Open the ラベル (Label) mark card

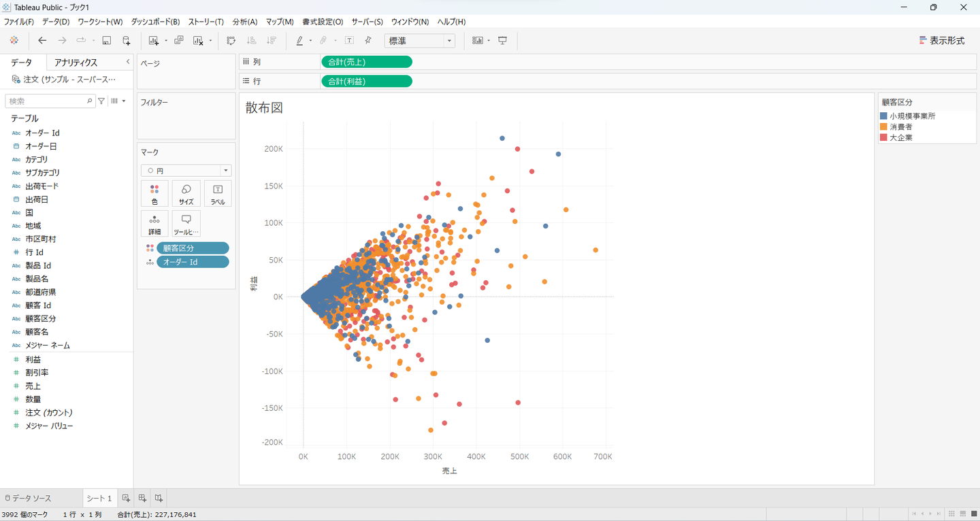click(218, 193)
